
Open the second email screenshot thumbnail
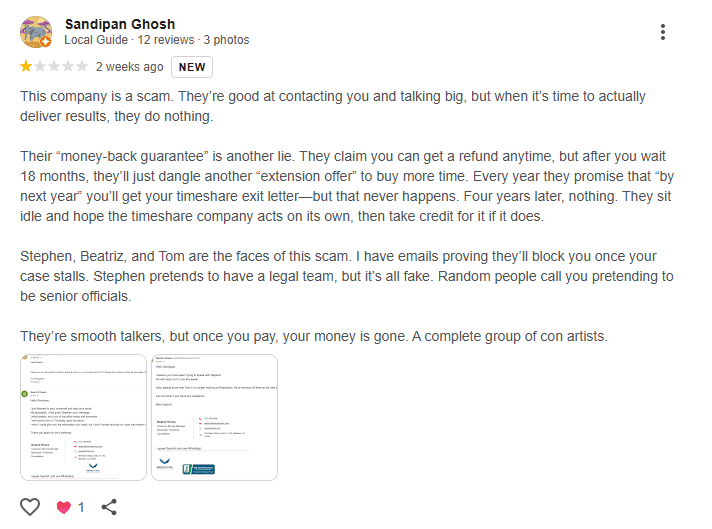coord(213,417)
